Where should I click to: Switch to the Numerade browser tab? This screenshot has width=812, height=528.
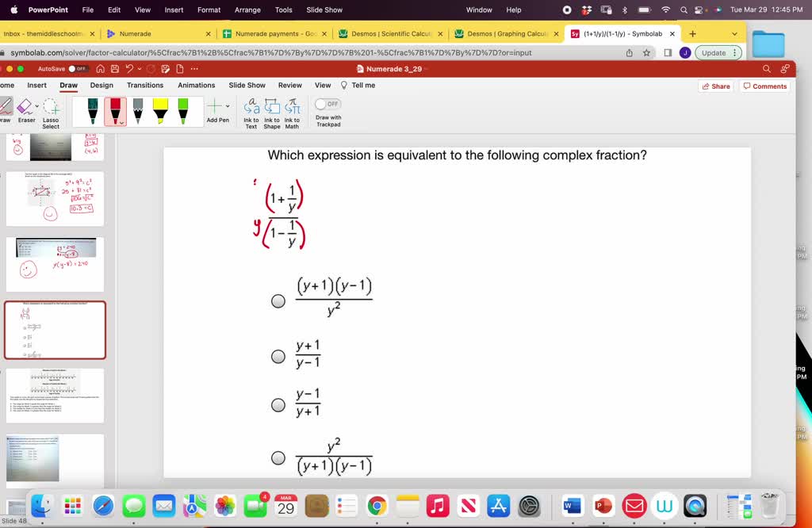[135, 33]
